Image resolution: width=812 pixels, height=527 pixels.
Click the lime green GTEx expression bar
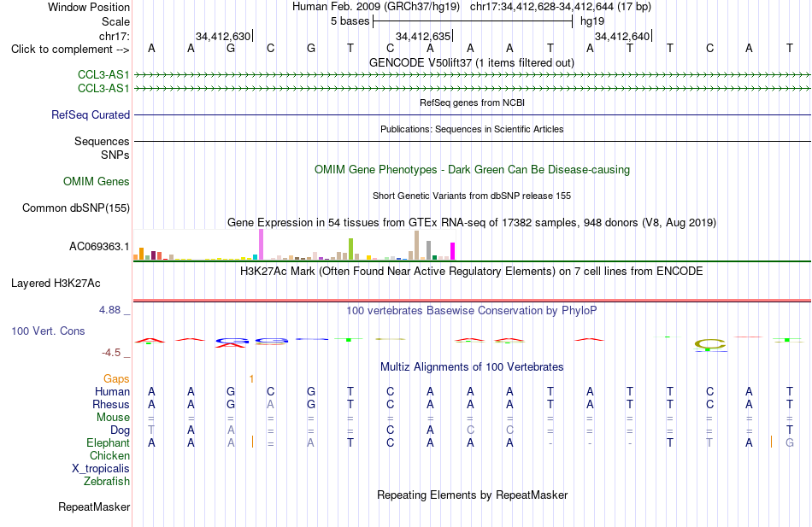coord(350,249)
